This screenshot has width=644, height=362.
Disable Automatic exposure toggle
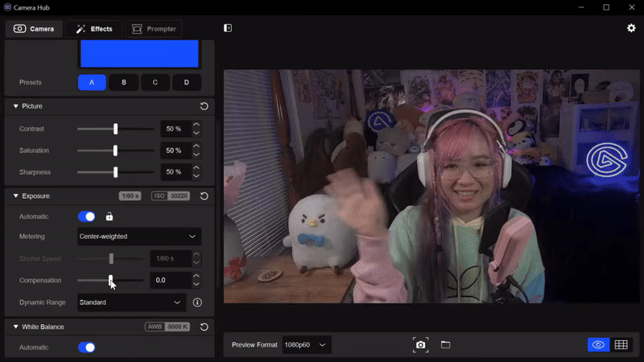point(87,216)
